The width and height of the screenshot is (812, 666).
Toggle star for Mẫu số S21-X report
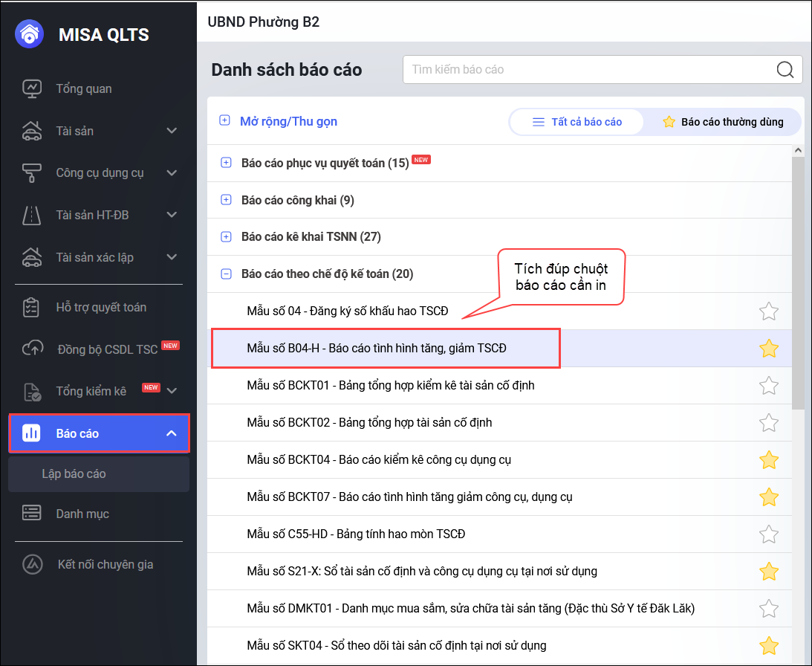768,571
